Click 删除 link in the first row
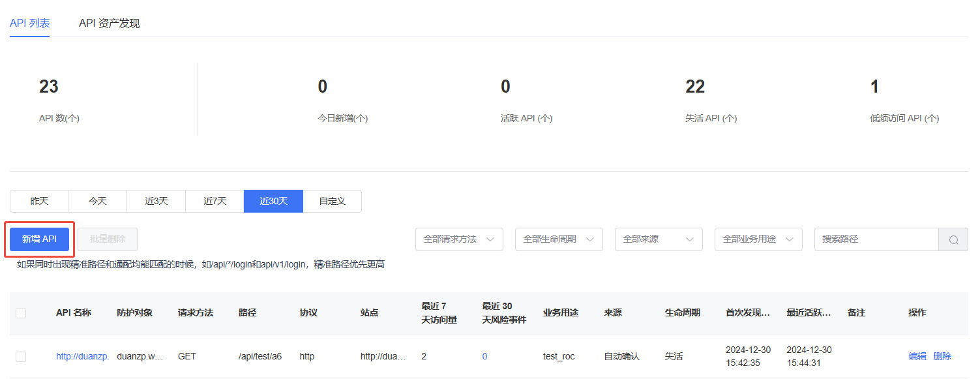The width and height of the screenshot is (980, 379). [942, 356]
